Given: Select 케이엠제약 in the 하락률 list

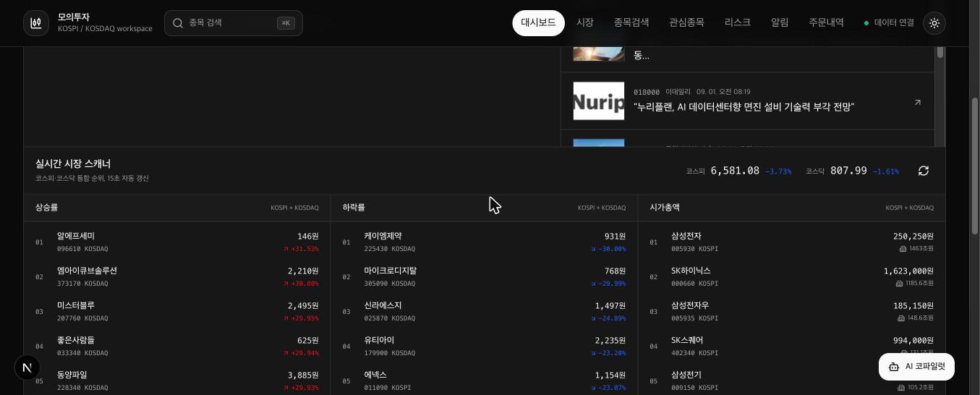Looking at the screenshot, I should click(x=485, y=242).
